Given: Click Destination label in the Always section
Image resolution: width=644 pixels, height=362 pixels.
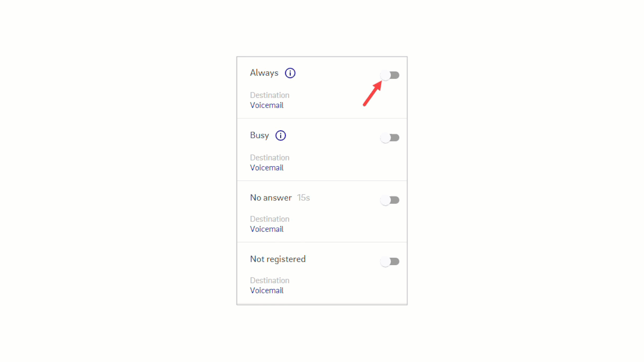Looking at the screenshot, I should point(270,95).
